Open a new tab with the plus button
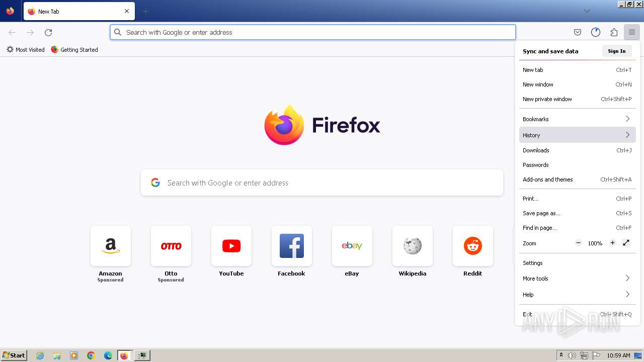The width and height of the screenshot is (644, 362). 145,11
